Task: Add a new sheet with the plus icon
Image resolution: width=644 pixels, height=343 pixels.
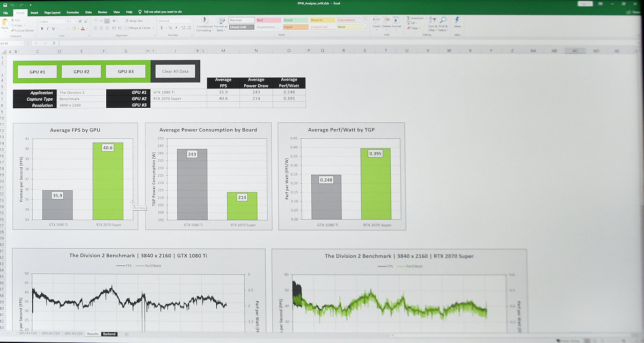Action: 127,334
